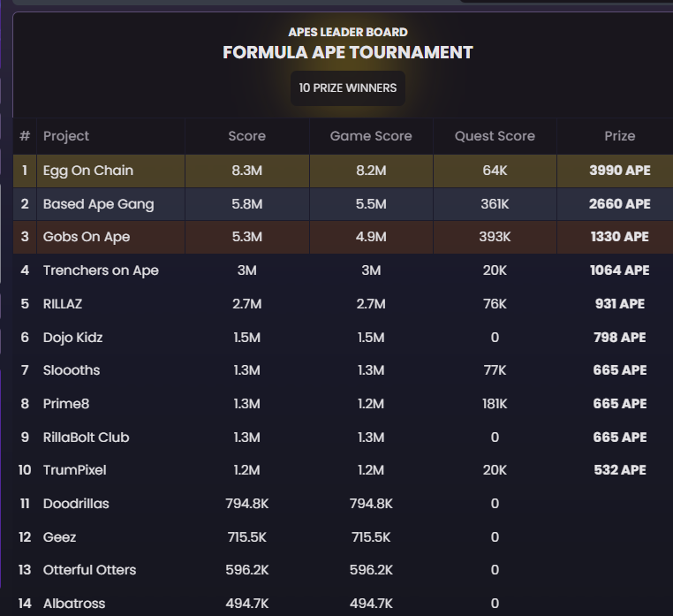
Task: Click Prime8's 1.2M game score
Action: (x=371, y=404)
